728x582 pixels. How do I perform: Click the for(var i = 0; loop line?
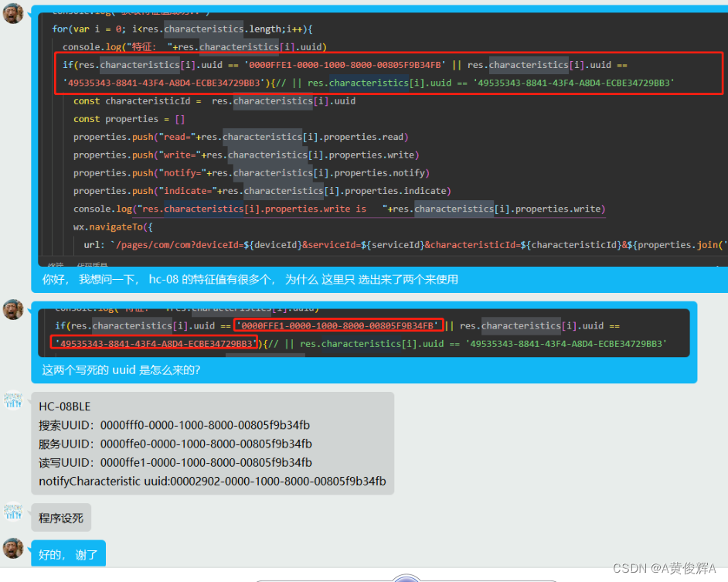pyautogui.click(x=182, y=29)
